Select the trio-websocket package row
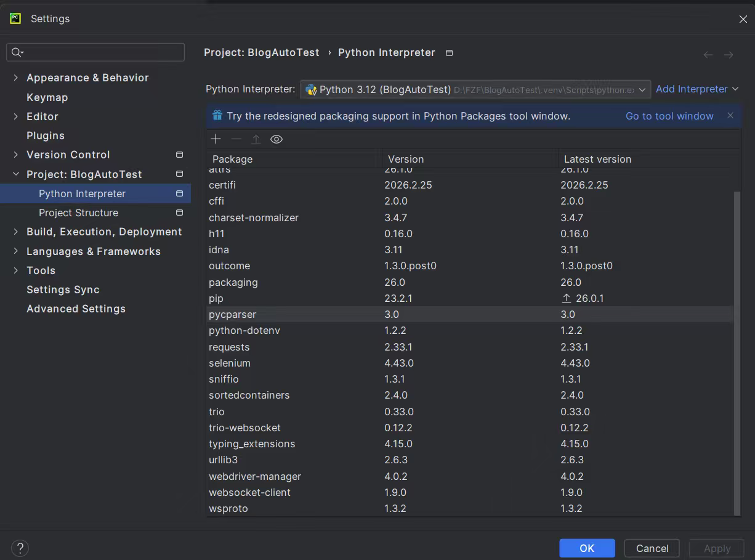The image size is (755, 560). (470, 428)
